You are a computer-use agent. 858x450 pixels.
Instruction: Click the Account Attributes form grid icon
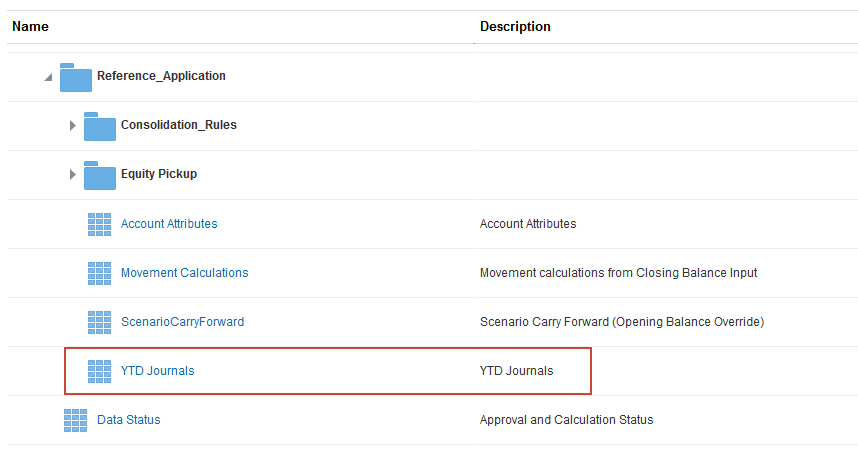[99, 224]
